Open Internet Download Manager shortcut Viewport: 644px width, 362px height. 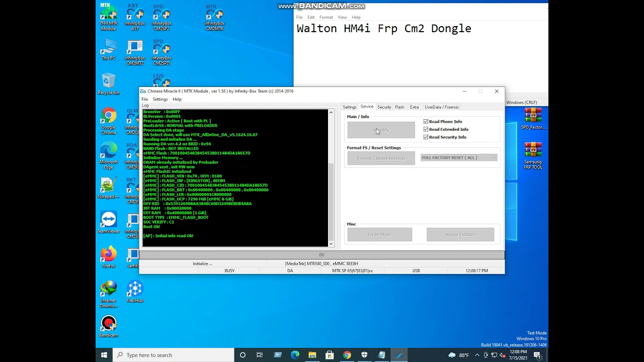point(108,294)
